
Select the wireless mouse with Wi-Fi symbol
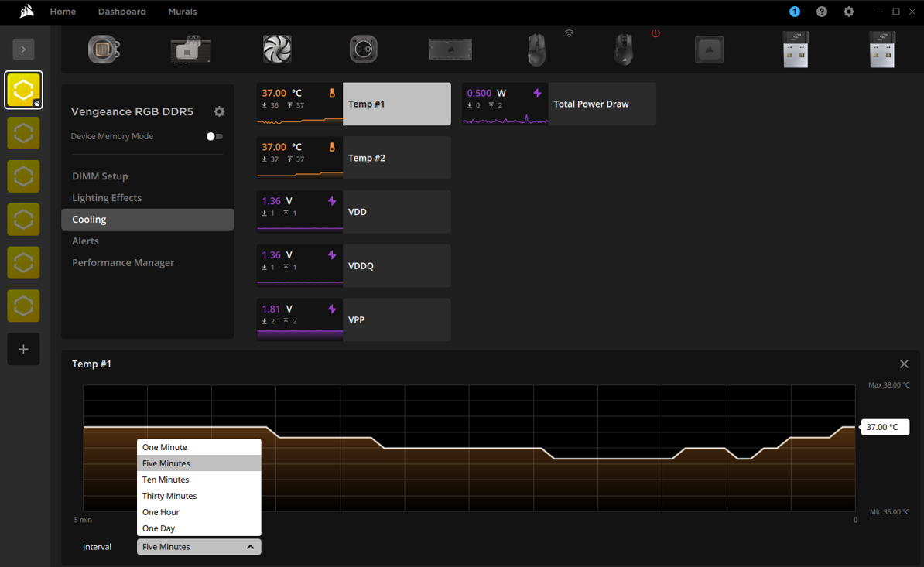coord(537,50)
